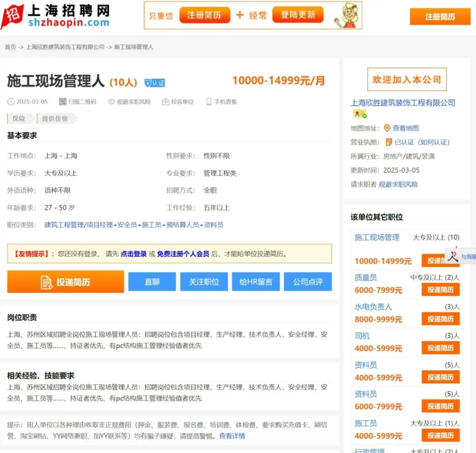Click the 注册简历 button at the top right
The image size is (476, 453).
coord(440,17)
